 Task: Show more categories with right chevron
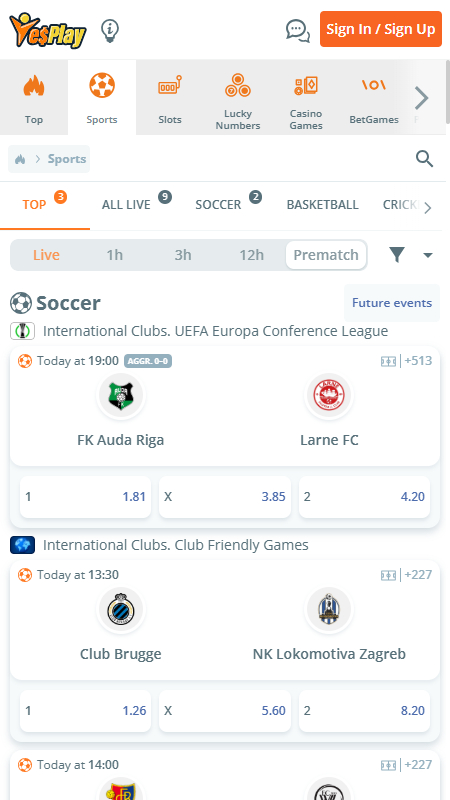point(421,98)
